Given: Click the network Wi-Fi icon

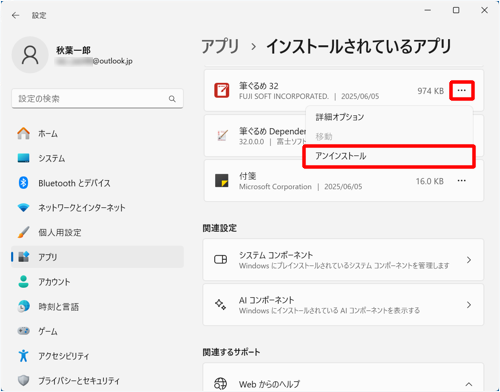Looking at the screenshot, I should coord(23,208).
